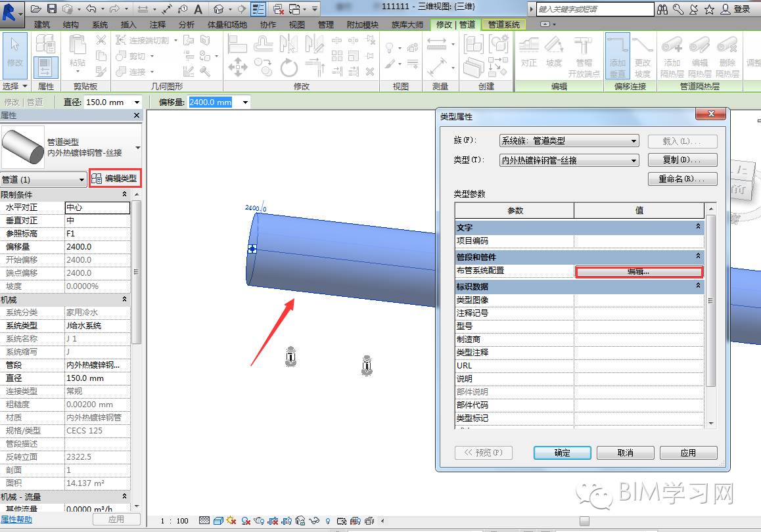Open the pipe type selector dropdown

[x=138, y=147]
